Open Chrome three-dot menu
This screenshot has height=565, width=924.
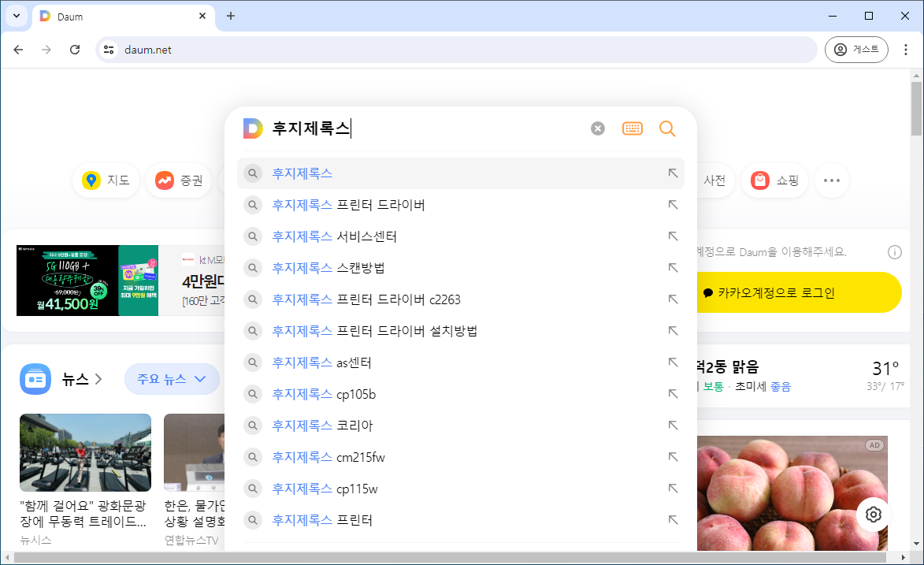(x=906, y=50)
